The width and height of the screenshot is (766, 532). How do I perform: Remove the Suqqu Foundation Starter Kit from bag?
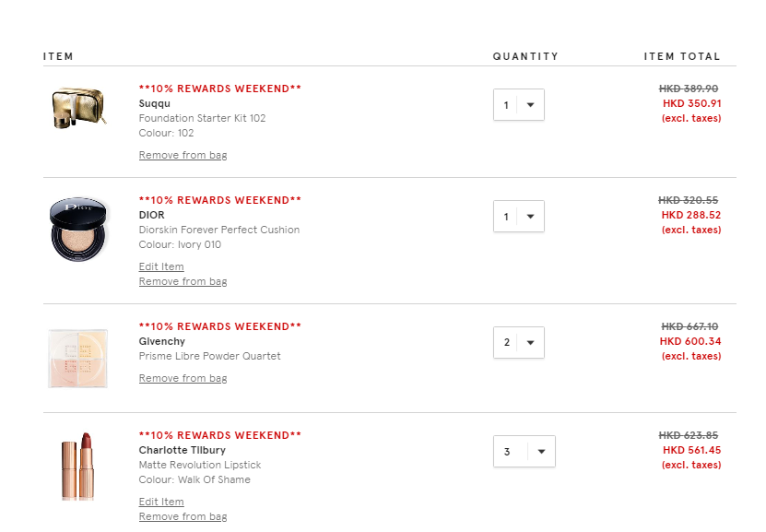[183, 155]
